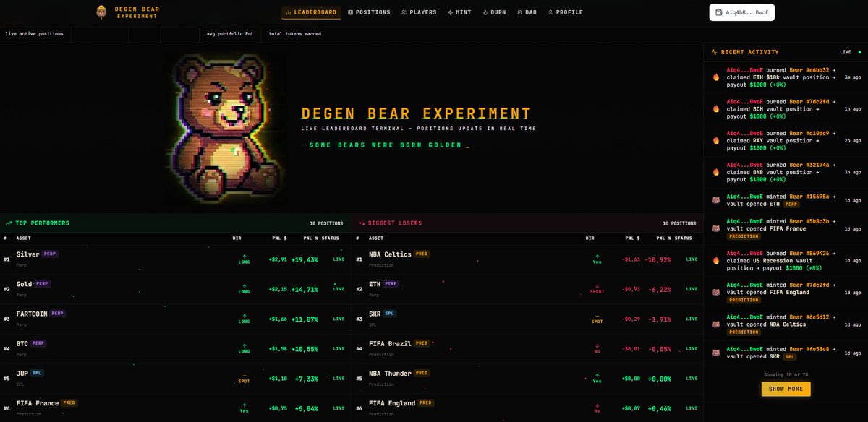Click bear icon beside minted Bear #15695a entry
The height and width of the screenshot is (422, 868).
click(x=716, y=200)
